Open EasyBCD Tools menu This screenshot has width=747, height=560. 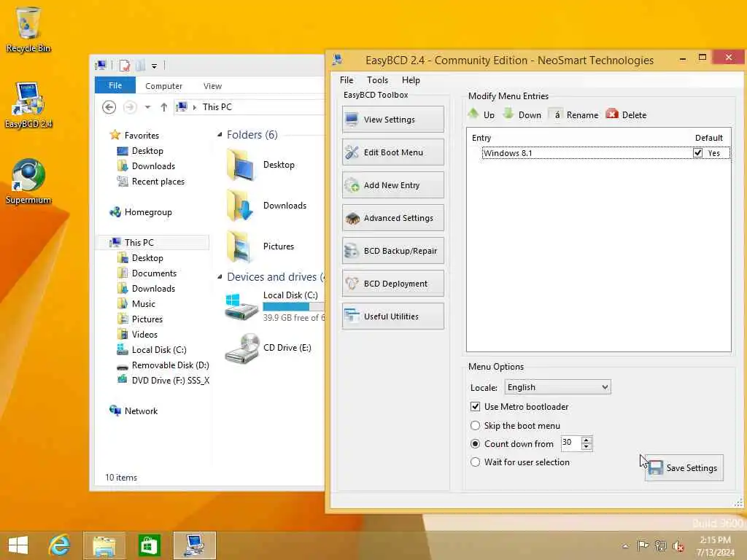377,80
